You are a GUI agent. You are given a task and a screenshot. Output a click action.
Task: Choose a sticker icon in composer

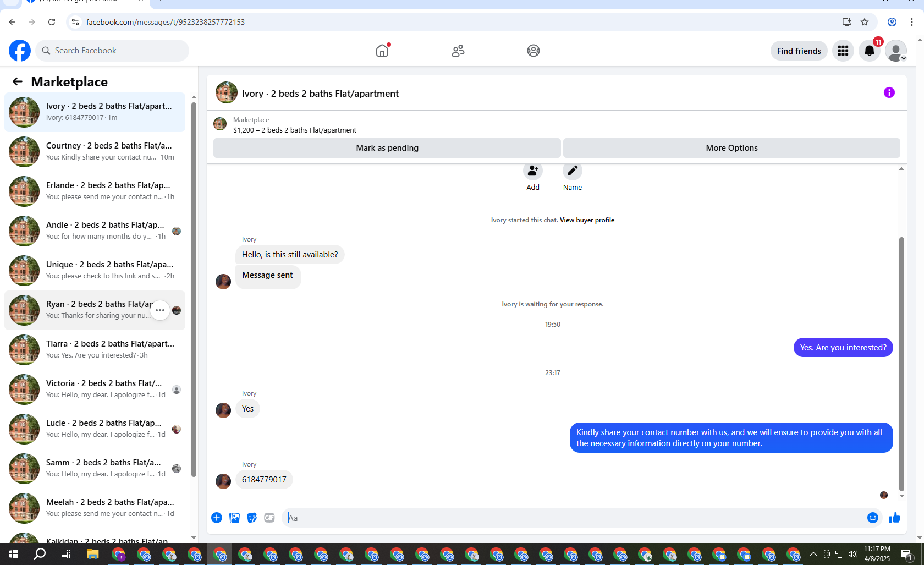click(x=252, y=518)
